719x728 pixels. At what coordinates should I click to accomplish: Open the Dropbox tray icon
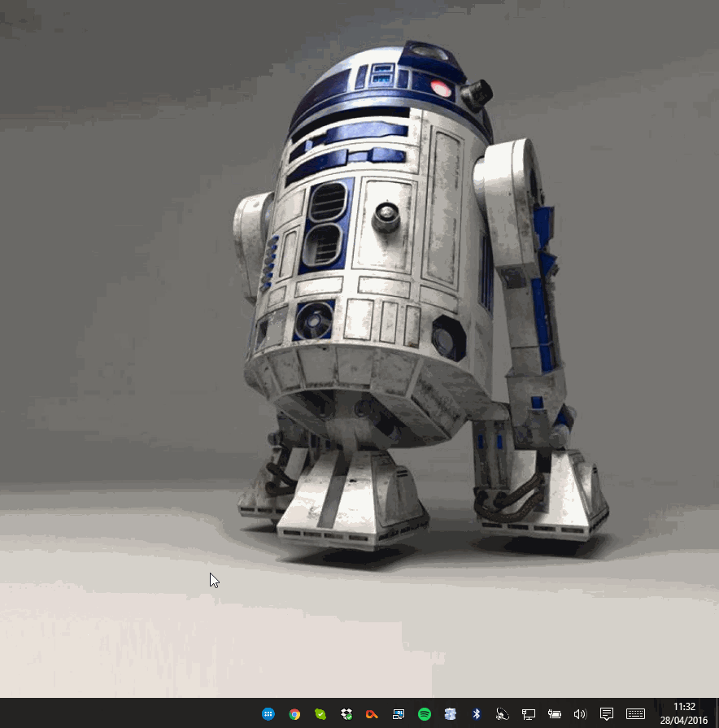346,713
